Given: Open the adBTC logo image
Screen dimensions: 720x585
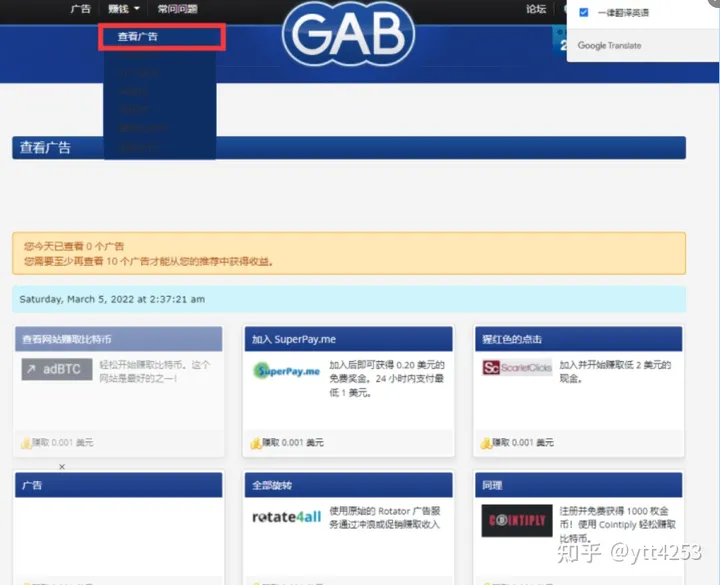Looking at the screenshot, I should 57,369.
